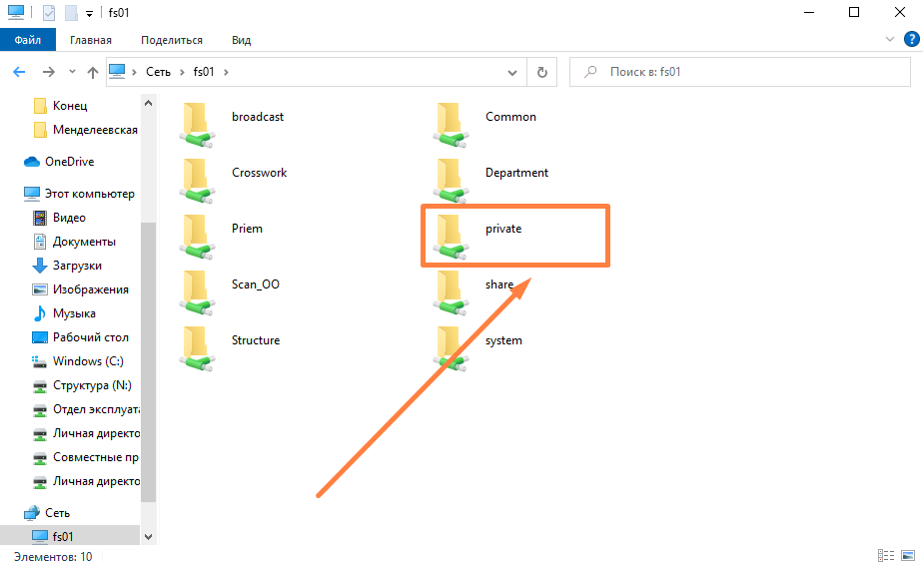924x568 pixels.
Task: Click the back navigation arrow
Action: pos(18,72)
